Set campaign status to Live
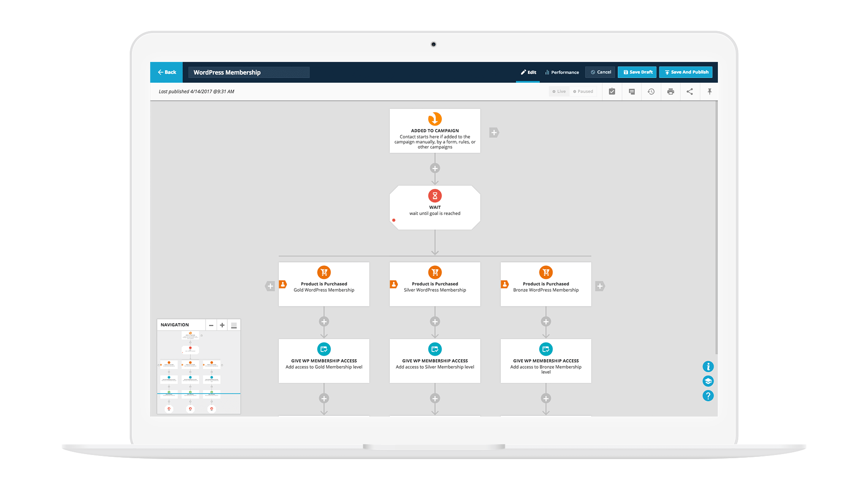Image resolution: width=868 pixels, height=488 pixels. pyautogui.click(x=559, y=92)
